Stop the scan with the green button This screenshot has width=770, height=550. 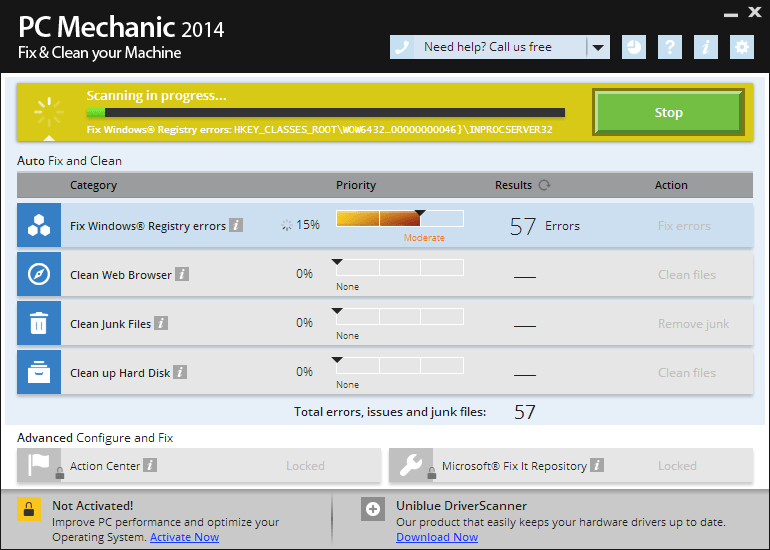668,112
